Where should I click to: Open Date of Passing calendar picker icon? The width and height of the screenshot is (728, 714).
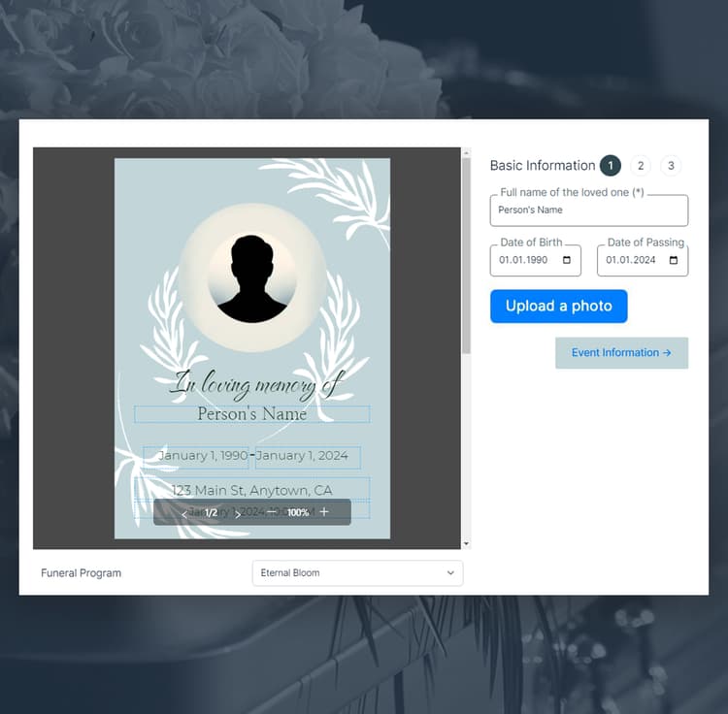point(674,260)
